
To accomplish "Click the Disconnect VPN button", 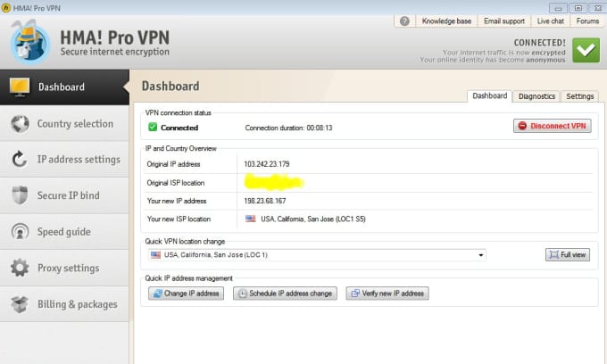I will (552, 126).
